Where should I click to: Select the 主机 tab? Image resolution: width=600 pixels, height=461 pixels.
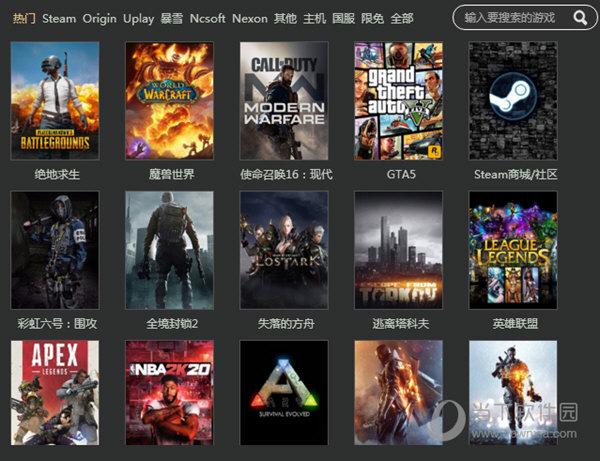[315, 18]
